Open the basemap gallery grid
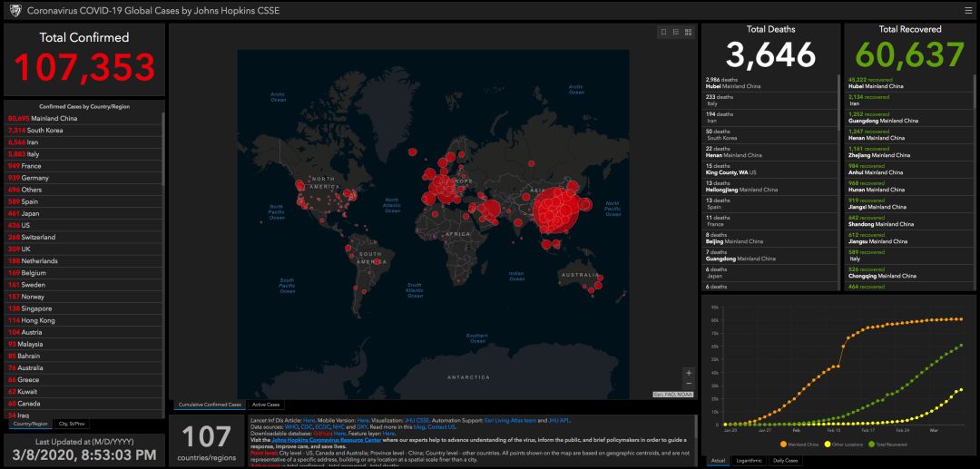This screenshot has width=980, height=469. pos(688,32)
